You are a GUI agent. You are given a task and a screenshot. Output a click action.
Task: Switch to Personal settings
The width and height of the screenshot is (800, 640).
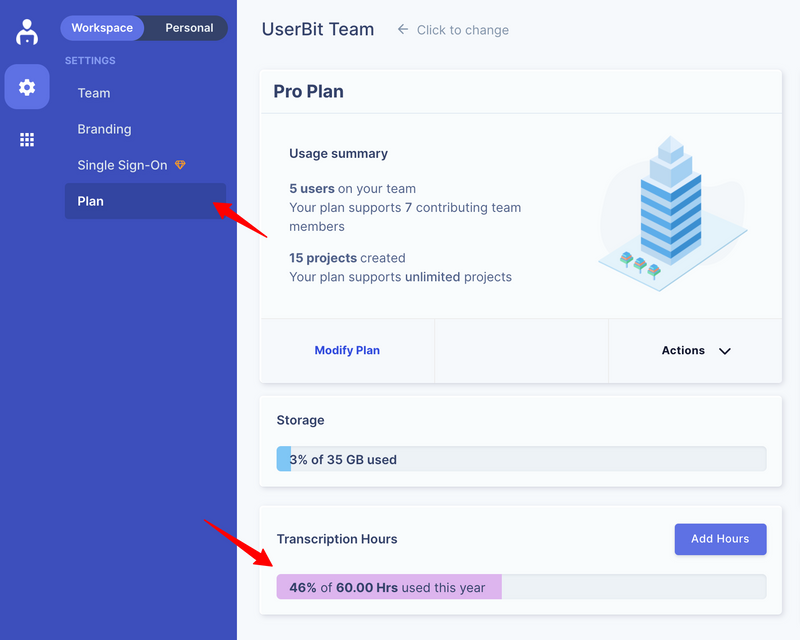[189, 28]
